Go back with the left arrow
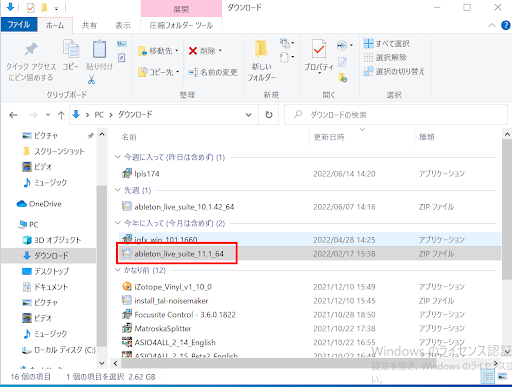 click(13, 115)
